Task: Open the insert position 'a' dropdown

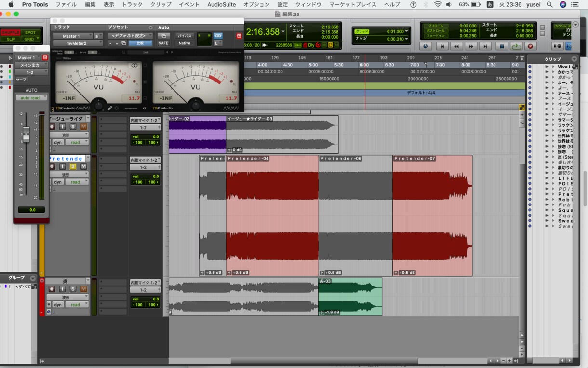Action: coord(98,36)
